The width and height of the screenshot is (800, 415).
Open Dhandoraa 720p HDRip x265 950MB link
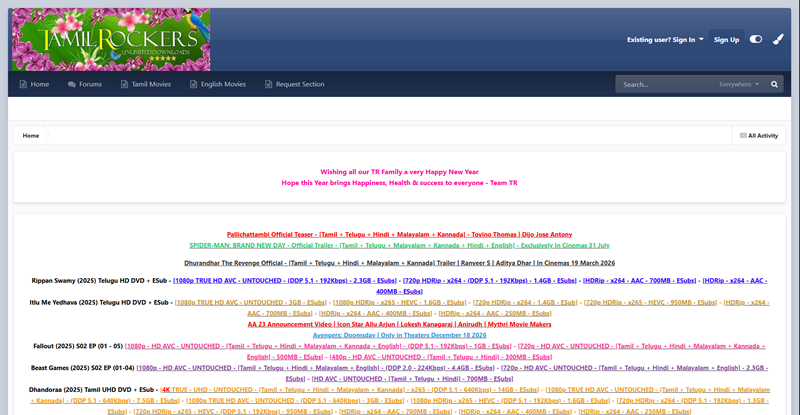click(x=233, y=411)
